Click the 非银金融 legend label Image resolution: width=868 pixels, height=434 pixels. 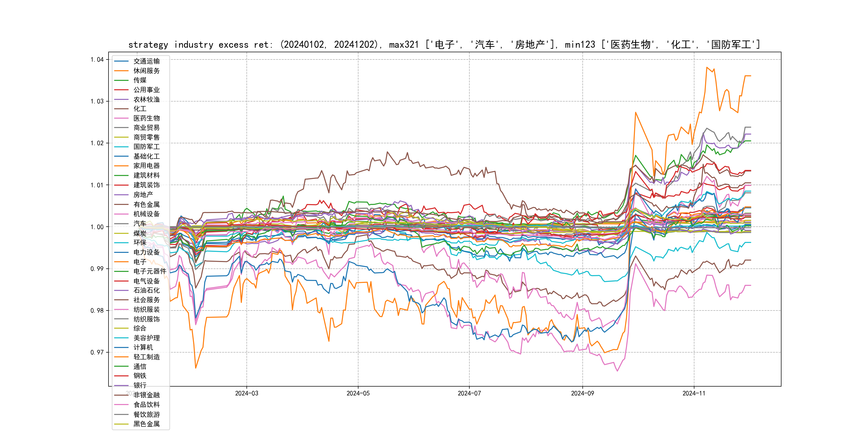point(146,395)
